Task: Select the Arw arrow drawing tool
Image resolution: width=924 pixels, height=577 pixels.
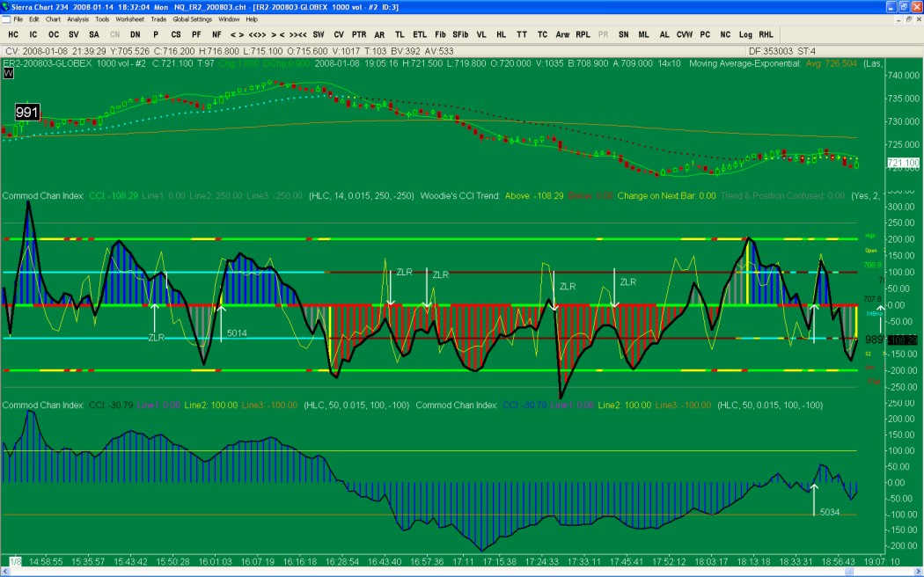Action: click(563, 34)
